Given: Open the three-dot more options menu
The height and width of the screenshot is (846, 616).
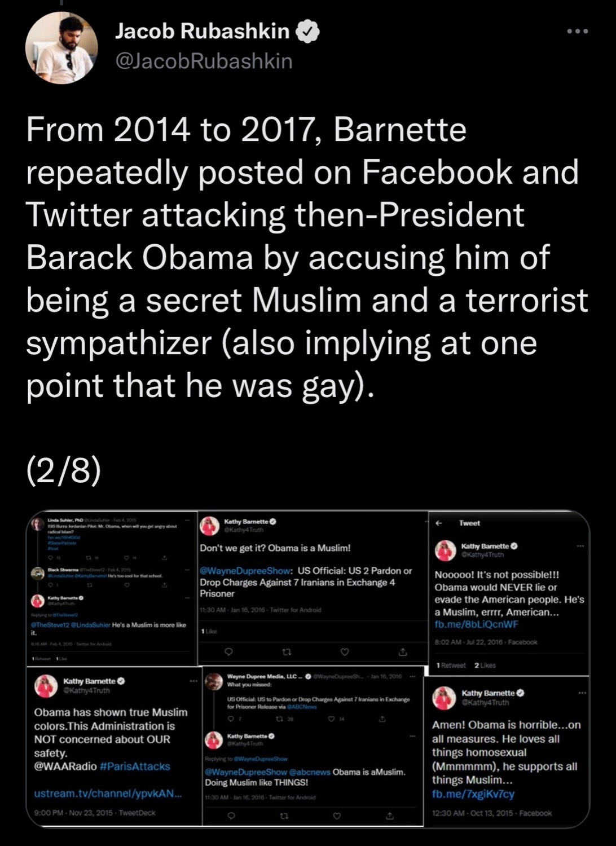Looking at the screenshot, I should [x=578, y=32].
